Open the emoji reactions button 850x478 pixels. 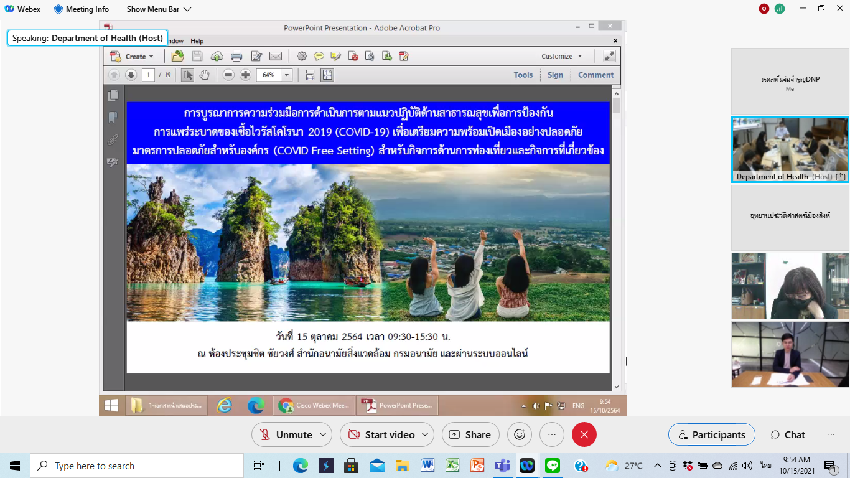click(x=519, y=435)
